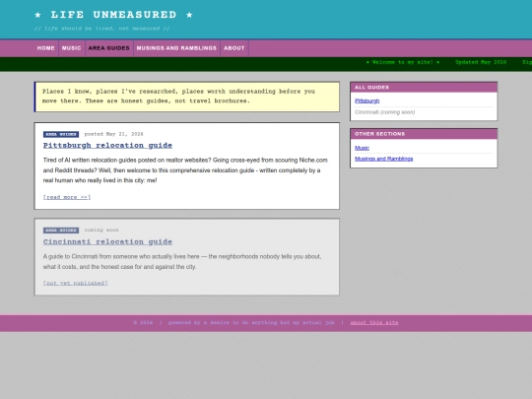Screen dimensions: 532x399
Task: Click 'Updated May 2026' ticker text
Action: coord(481,62)
